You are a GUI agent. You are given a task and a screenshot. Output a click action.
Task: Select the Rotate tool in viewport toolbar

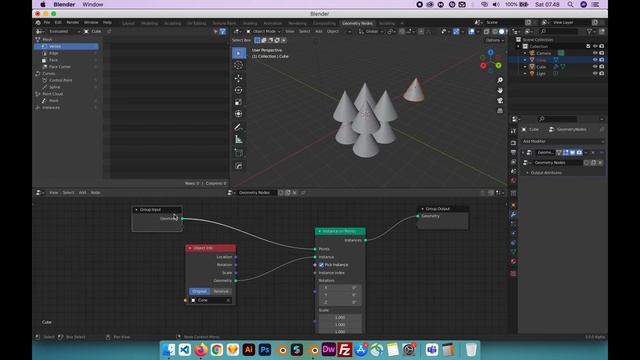(239, 90)
